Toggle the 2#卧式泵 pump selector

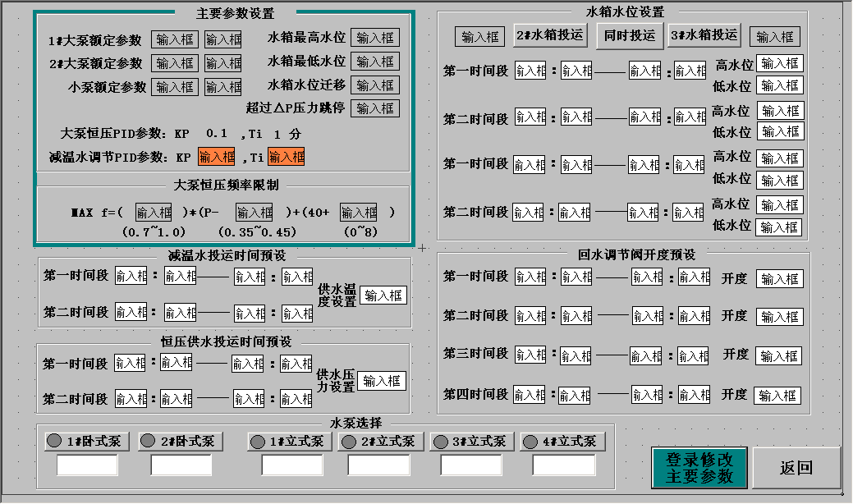pos(181,441)
